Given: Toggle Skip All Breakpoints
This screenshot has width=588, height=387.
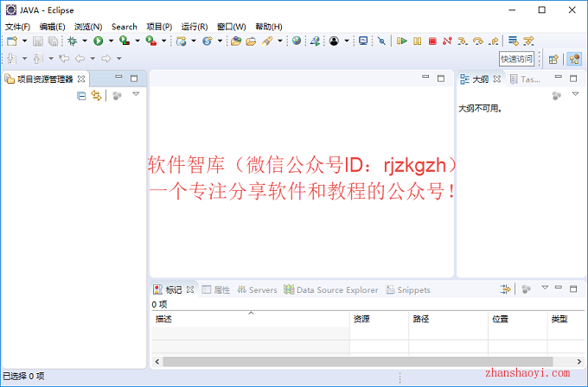Looking at the screenshot, I should click(x=381, y=41).
